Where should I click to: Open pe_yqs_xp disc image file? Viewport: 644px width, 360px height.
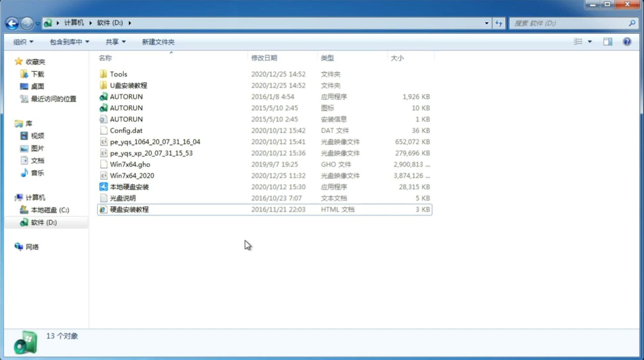(151, 153)
